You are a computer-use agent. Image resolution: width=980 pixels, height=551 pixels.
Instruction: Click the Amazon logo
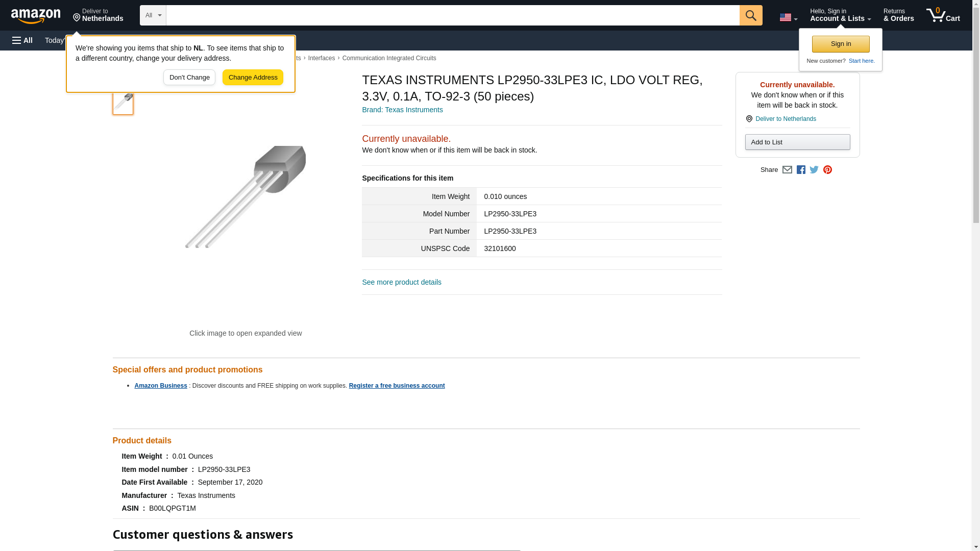point(36,16)
